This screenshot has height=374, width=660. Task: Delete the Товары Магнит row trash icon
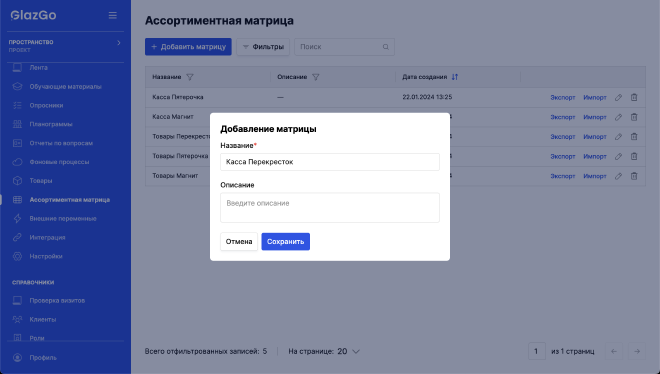(634, 176)
